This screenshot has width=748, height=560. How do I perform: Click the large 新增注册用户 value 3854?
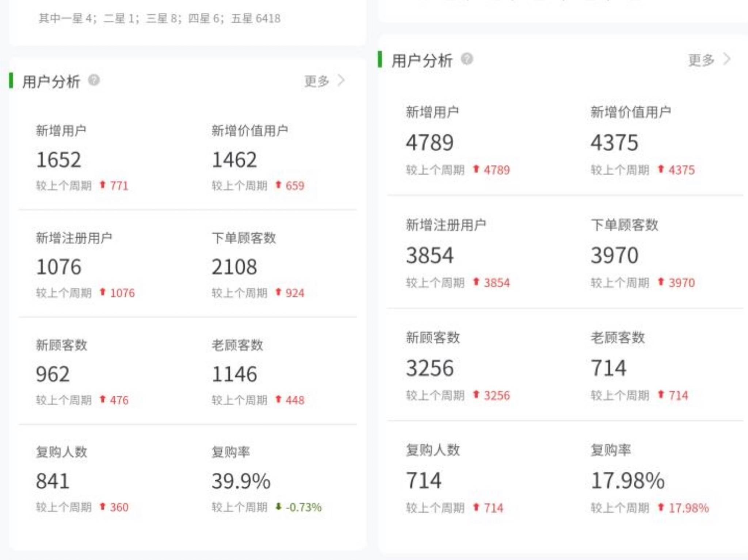coord(430,255)
